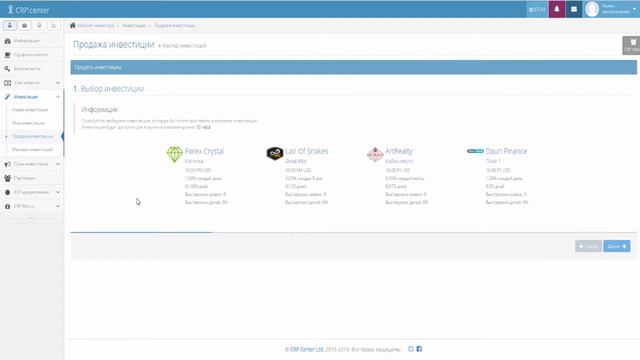
Task: Open Новая инвестиция submenu item
Action: pos(30,110)
